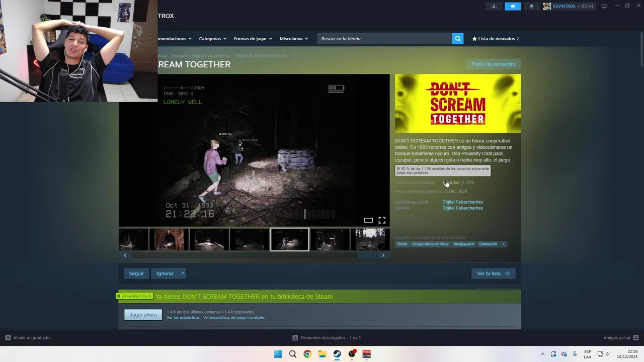Select the Cooperativos en línea tag
The width and height of the screenshot is (644, 362).
430,244
